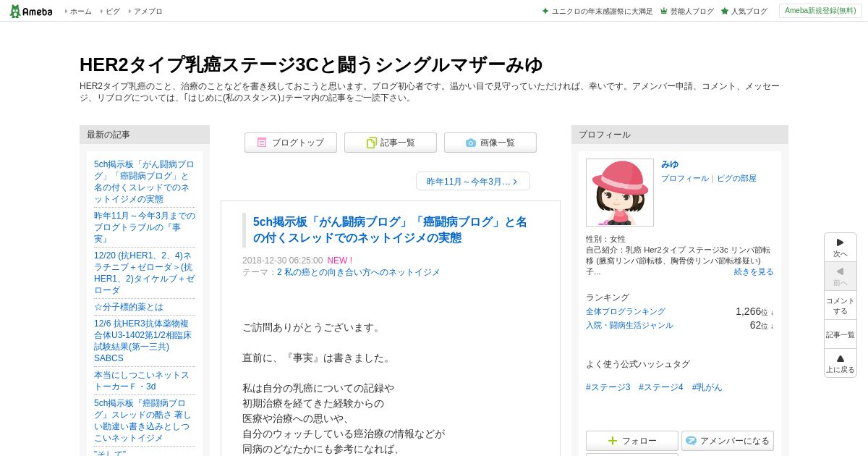Click article date 2018-12-30 06:25:00
This screenshot has width=868, height=456.
[x=283, y=261]
